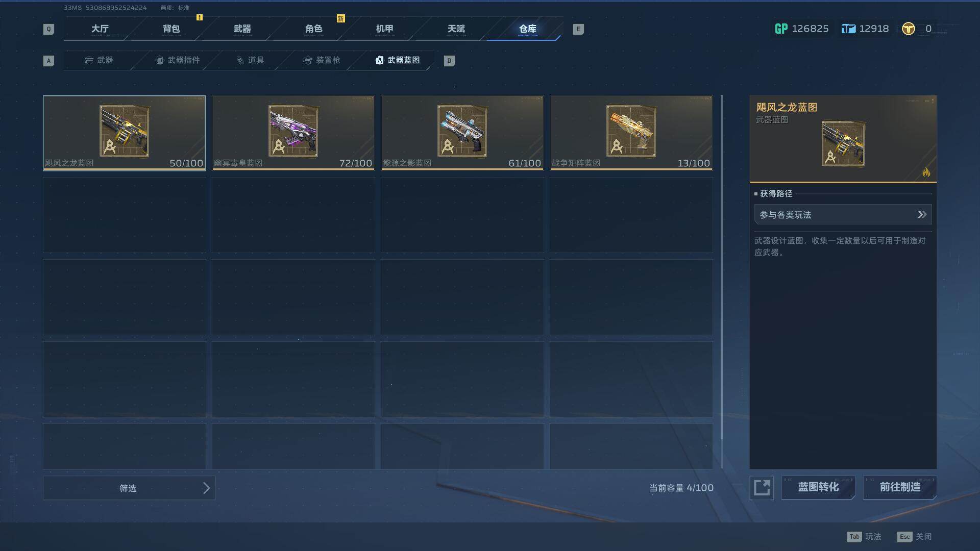Click the D key sub-tab shortcut icon

pos(449,61)
